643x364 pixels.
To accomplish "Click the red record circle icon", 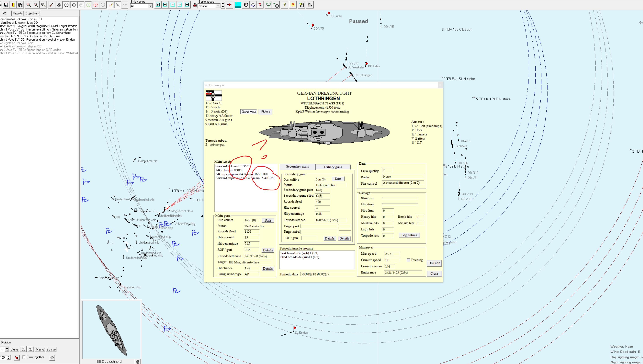I will tap(195, 5).
